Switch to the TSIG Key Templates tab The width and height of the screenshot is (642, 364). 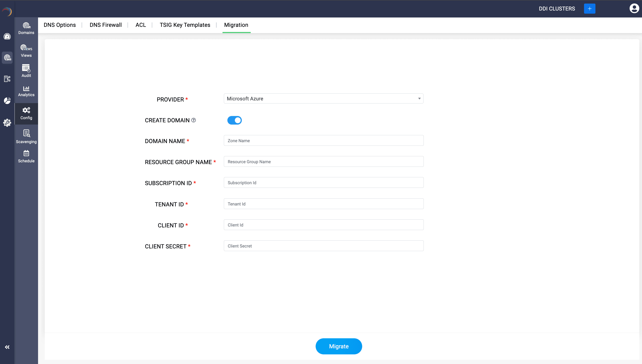click(185, 25)
